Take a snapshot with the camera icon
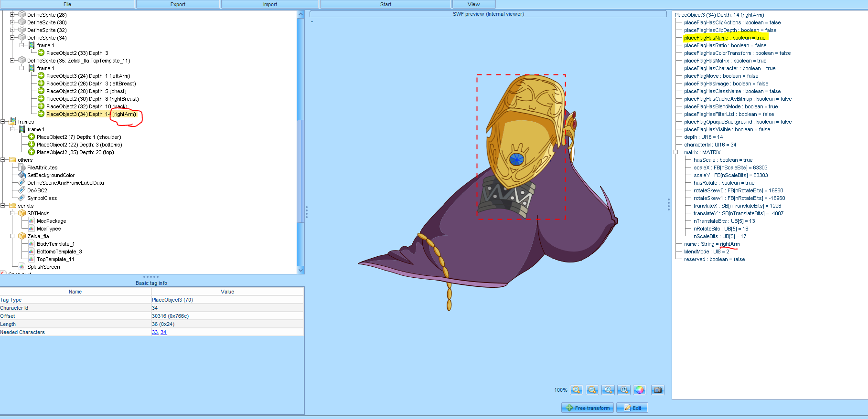 click(658, 390)
